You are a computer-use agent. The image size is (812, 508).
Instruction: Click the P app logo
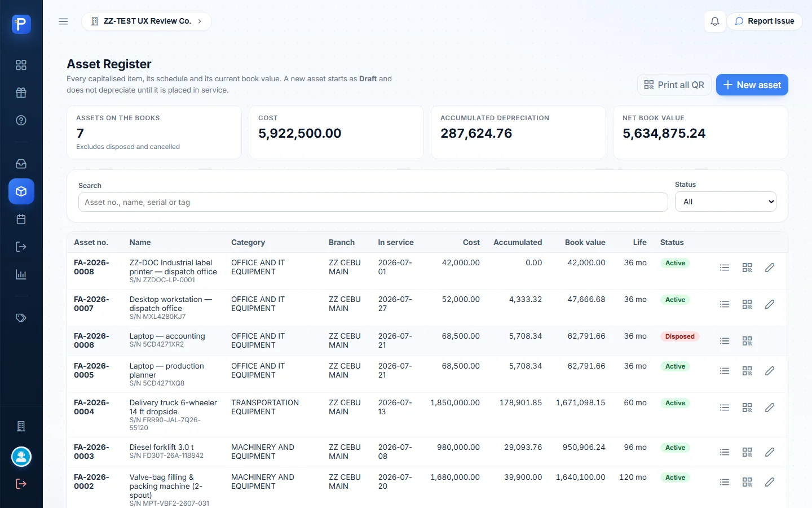point(21,24)
